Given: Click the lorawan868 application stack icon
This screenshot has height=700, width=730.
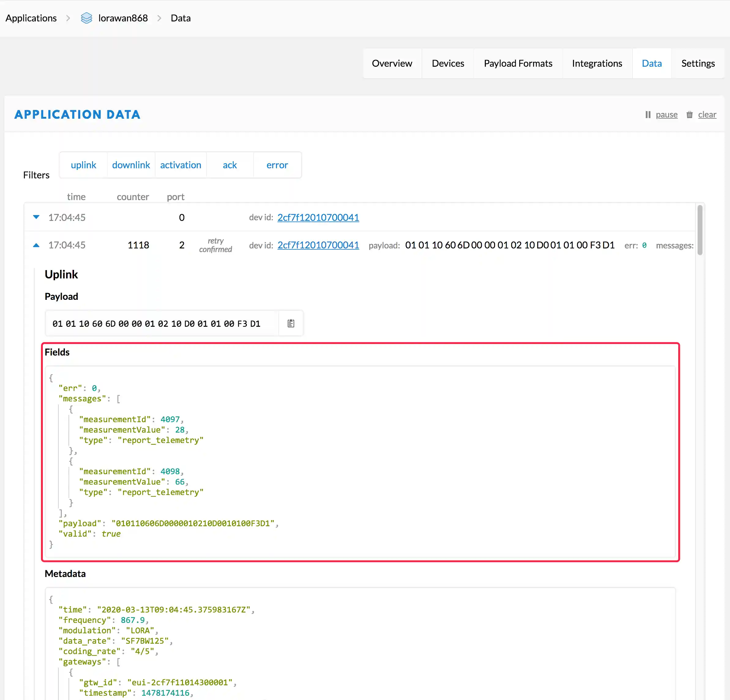Looking at the screenshot, I should (x=86, y=18).
